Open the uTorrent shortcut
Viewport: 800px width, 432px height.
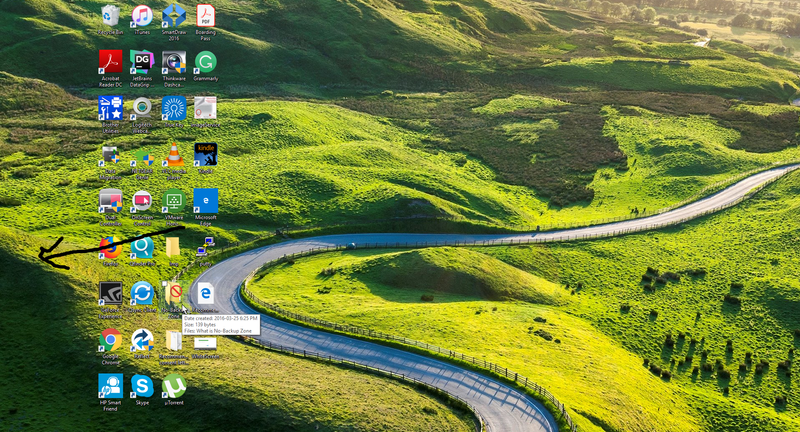coord(174,386)
